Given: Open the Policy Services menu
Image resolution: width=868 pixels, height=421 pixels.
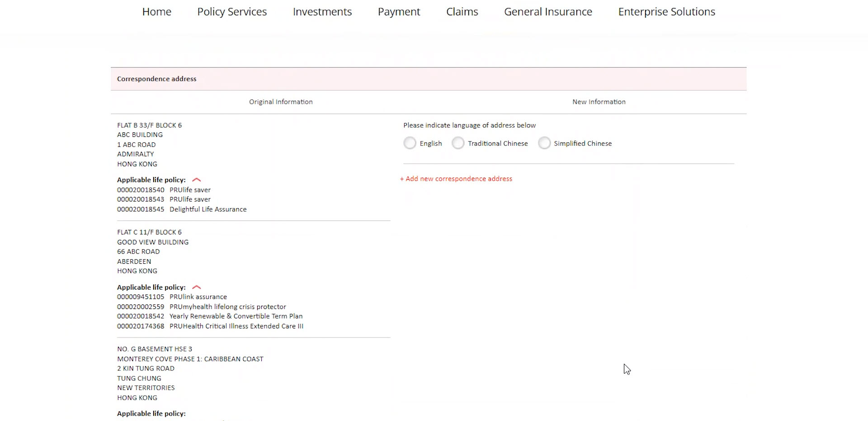Looking at the screenshot, I should pyautogui.click(x=231, y=12).
